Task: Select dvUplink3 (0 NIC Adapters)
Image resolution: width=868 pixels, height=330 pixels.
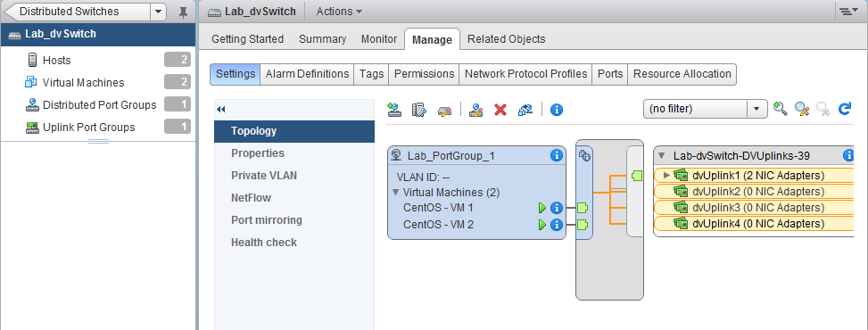Action: tap(754, 208)
